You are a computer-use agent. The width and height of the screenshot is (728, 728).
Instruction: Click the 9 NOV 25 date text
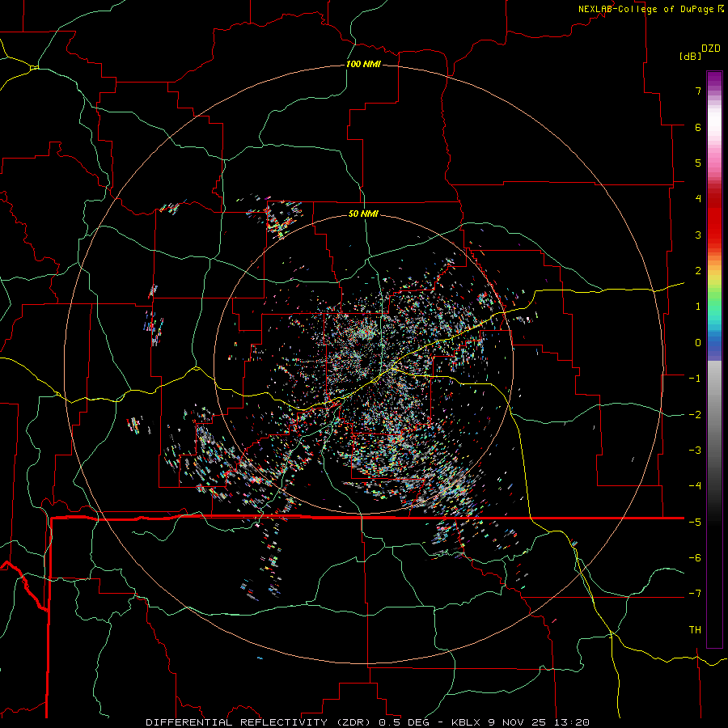pos(519,722)
